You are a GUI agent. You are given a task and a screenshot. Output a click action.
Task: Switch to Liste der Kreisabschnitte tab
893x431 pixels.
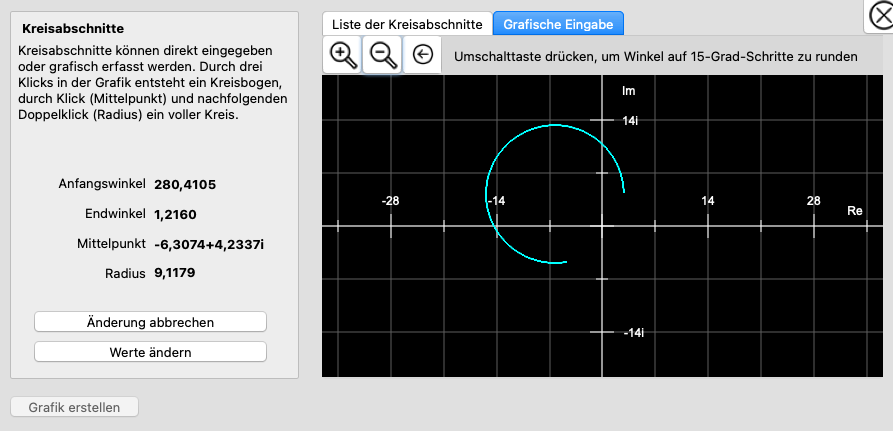pyautogui.click(x=407, y=23)
